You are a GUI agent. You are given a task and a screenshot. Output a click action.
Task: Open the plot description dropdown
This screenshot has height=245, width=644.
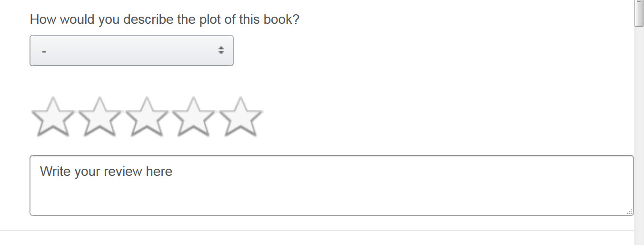pyautogui.click(x=131, y=51)
